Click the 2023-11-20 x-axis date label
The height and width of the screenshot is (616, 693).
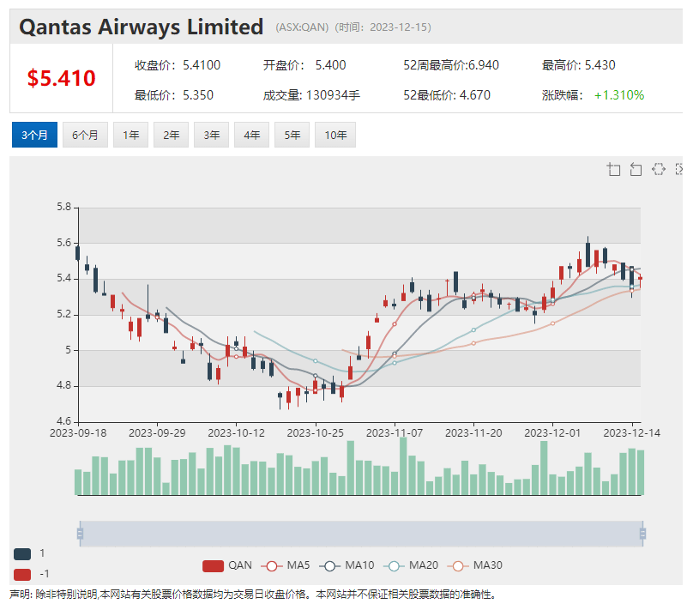click(x=473, y=433)
